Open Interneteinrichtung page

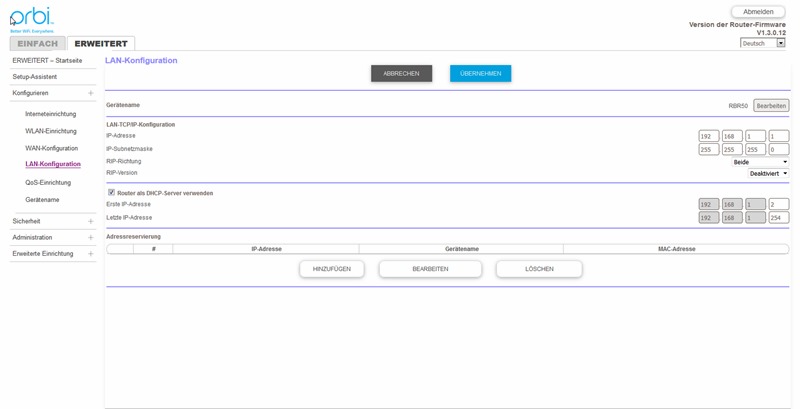pos(51,114)
